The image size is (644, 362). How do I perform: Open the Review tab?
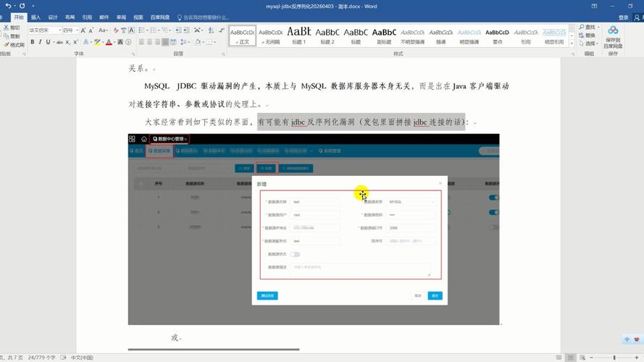(121, 17)
